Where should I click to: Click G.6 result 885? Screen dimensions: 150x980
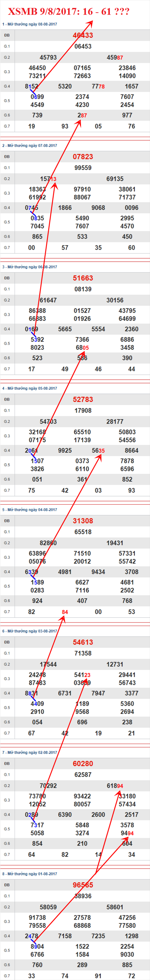127,965
